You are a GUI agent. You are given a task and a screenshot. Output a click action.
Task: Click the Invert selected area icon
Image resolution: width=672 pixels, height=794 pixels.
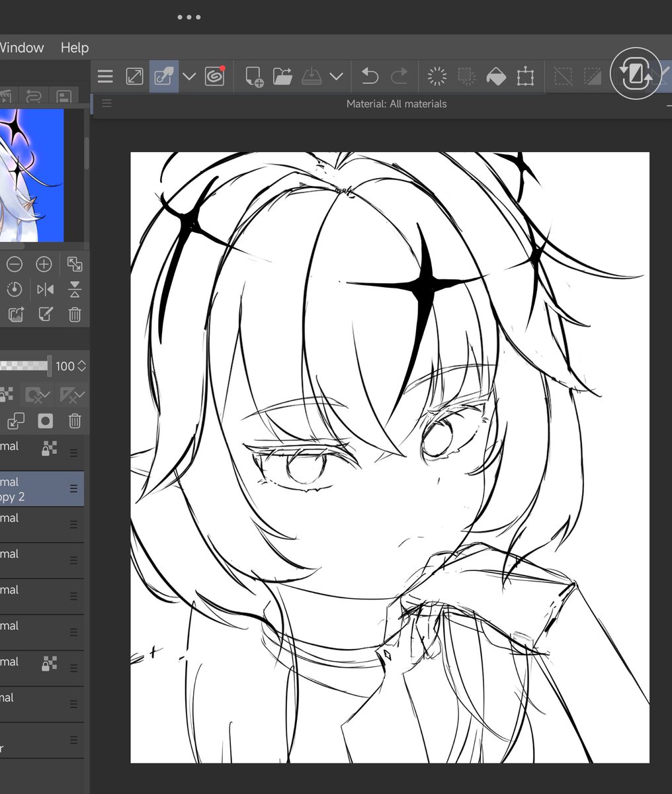pyautogui.click(x=592, y=77)
